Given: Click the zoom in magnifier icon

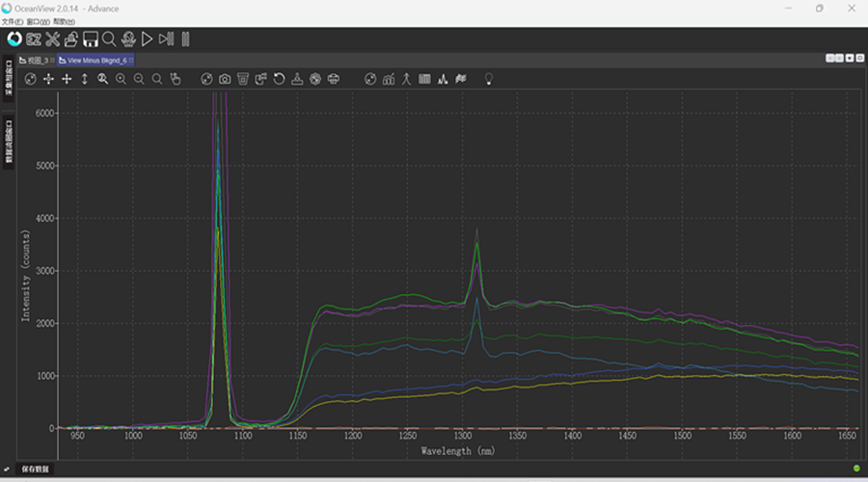Looking at the screenshot, I should point(121,79).
